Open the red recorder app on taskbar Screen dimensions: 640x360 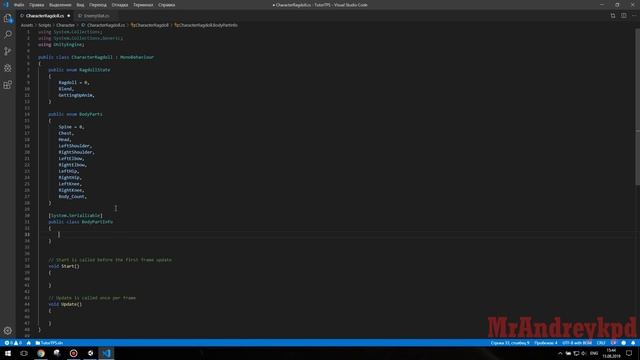73,353
